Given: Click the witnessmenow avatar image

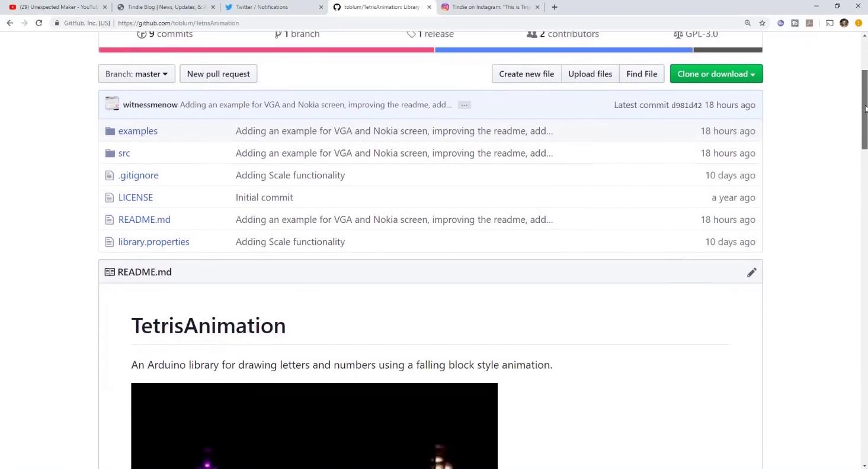Looking at the screenshot, I should click(x=112, y=104).
